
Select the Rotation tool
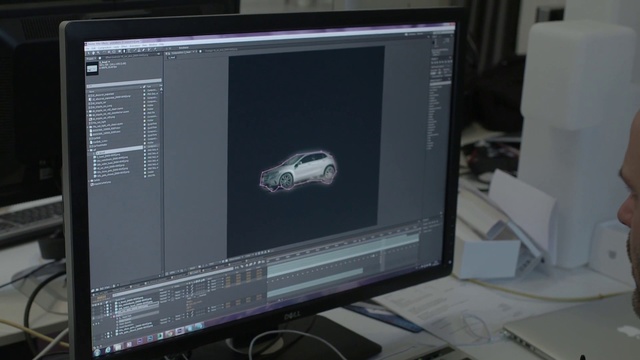pos(104,52)
